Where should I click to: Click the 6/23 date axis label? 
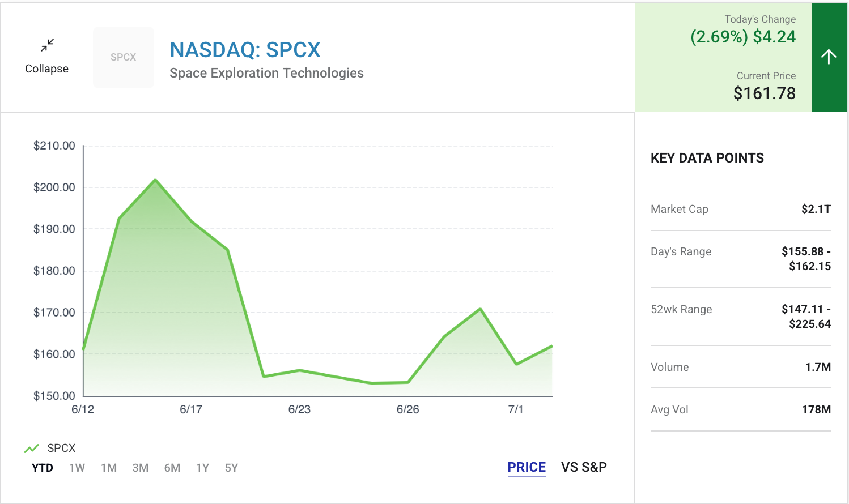[299, 409]
